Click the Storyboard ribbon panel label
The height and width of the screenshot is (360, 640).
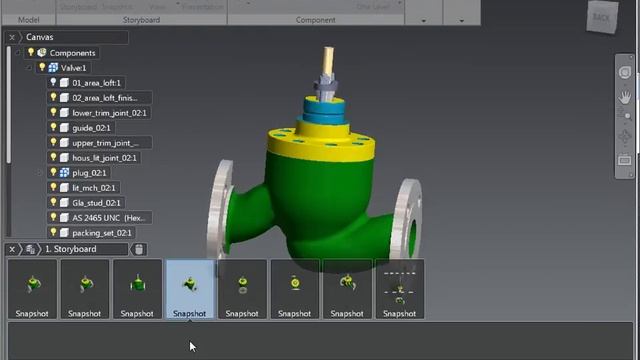[141, 20]
